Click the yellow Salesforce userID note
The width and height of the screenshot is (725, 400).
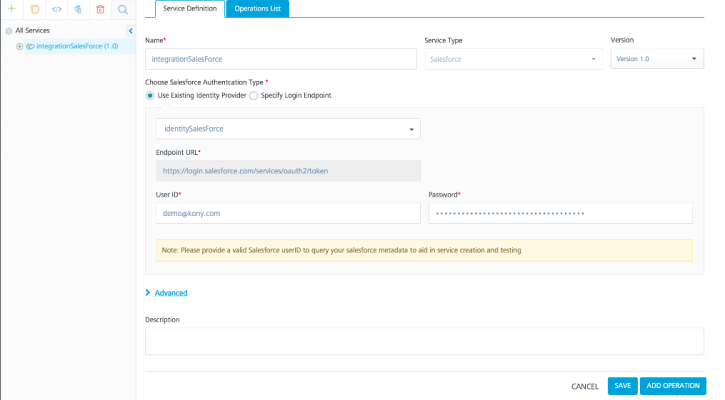pyautogui.click(x=424, y=250)
